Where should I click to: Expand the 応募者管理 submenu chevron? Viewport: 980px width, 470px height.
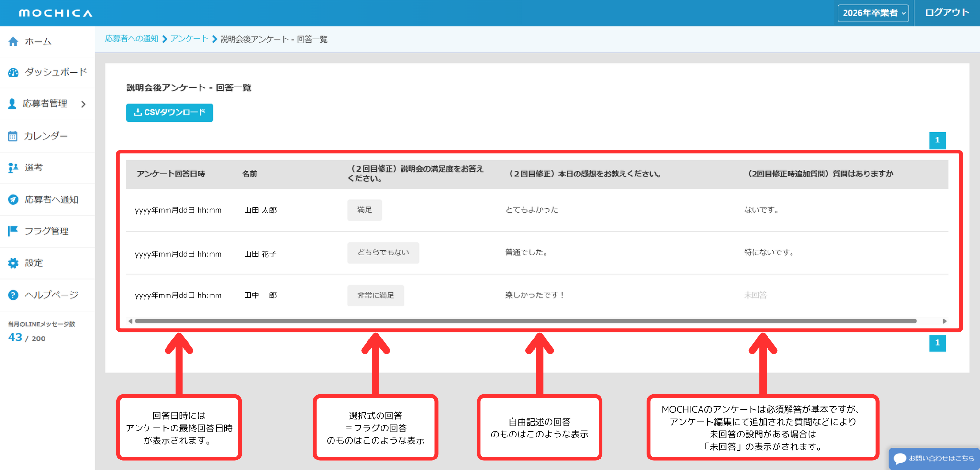(84, 104)
